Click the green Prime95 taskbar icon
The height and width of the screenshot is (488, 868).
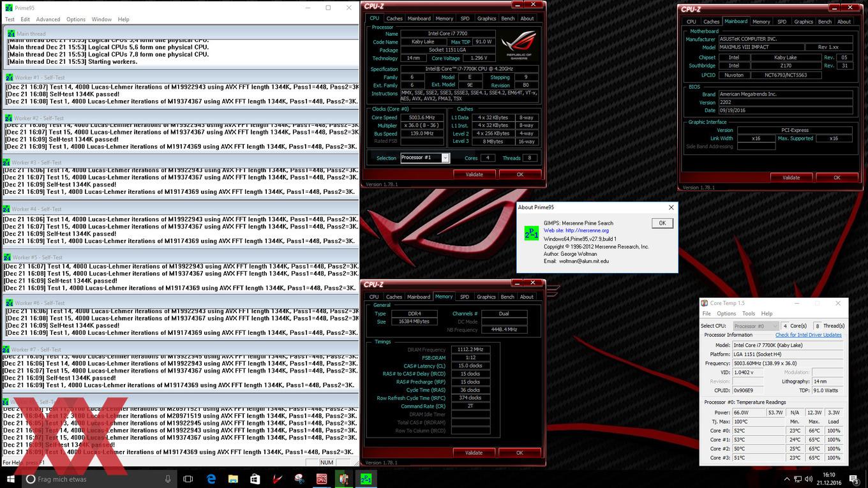coord(366,479)
